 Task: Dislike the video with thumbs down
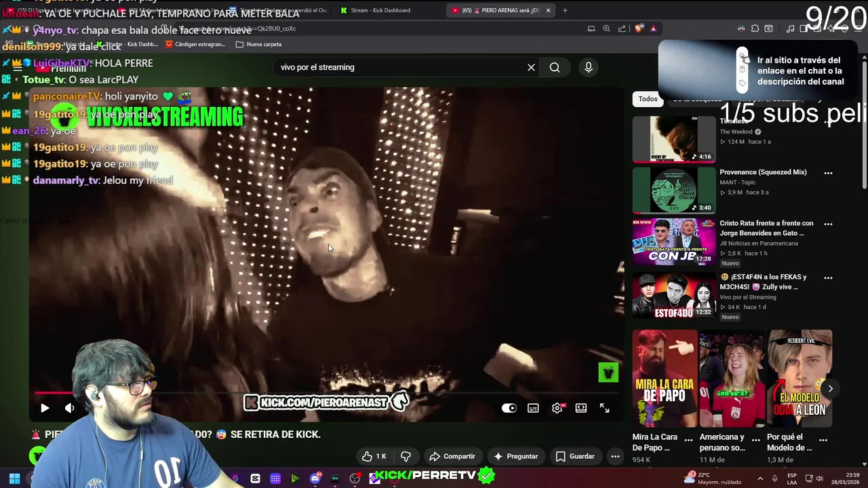(x=406, y=456)
